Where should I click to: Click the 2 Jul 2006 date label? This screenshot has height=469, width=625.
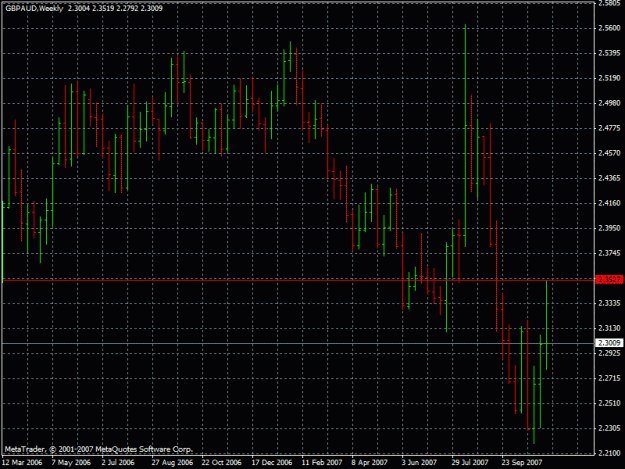(118, 463)
